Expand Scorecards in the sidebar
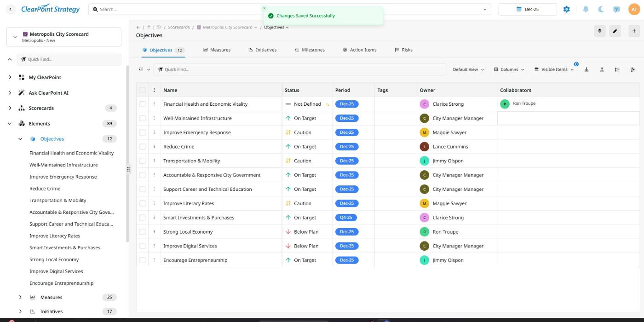The height and width of the screenshot is (322, 644). tap(10, 108)
